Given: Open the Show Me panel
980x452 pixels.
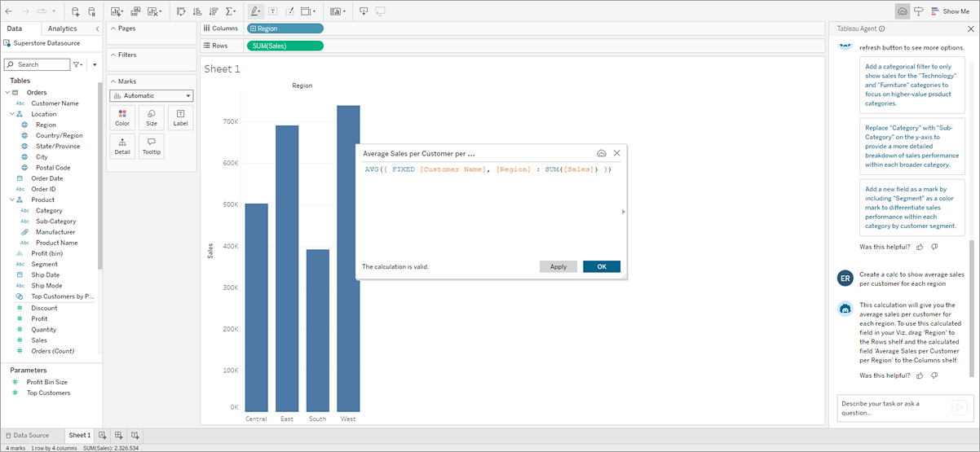Looking at the screenshot, I should (x=951, y=11).
